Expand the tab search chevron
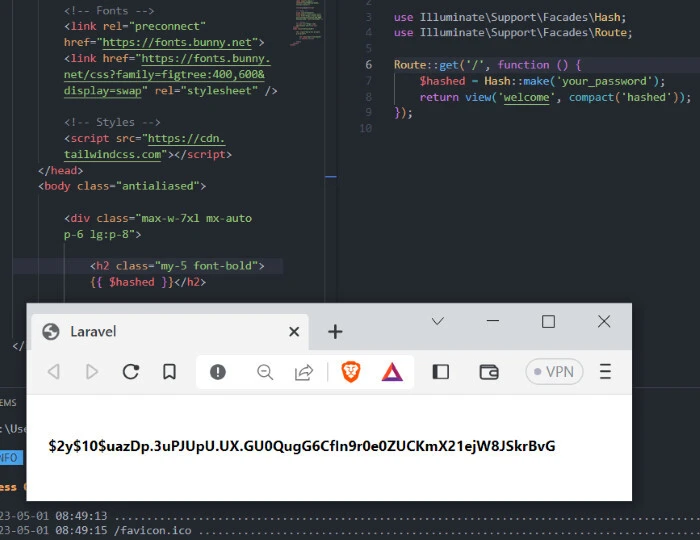 point(437,321)
